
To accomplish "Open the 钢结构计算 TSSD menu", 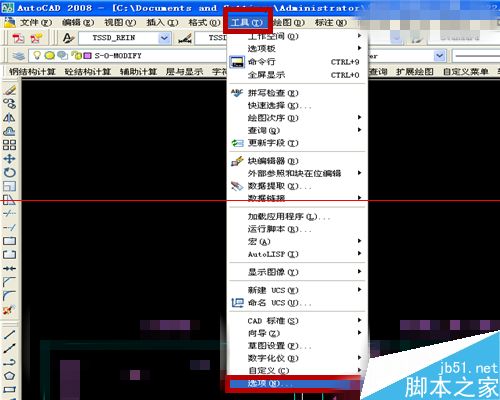I will pos(32,72).
